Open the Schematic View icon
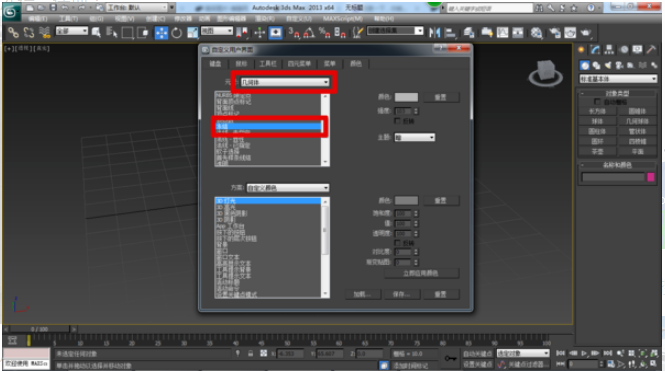 coord(518,32)
